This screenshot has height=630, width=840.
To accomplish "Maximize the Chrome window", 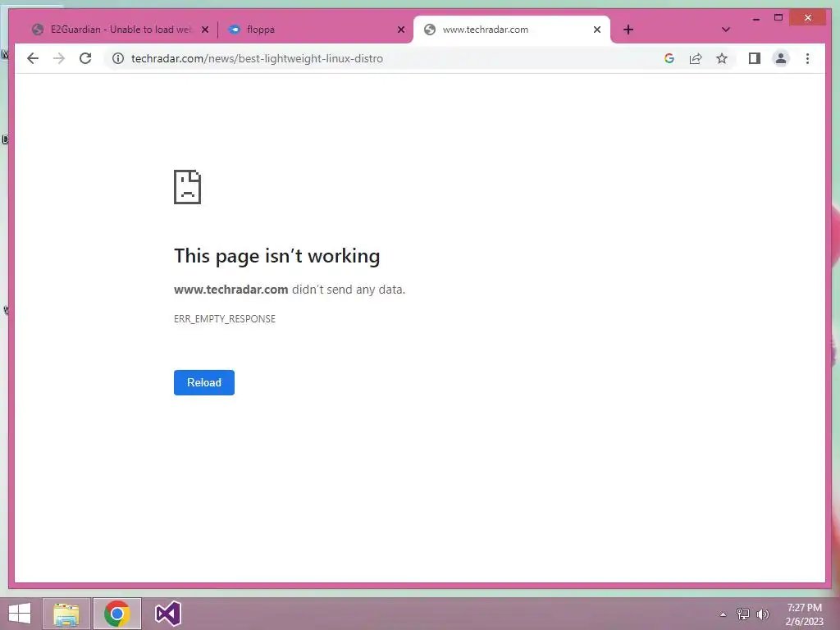I will (778, 18).
